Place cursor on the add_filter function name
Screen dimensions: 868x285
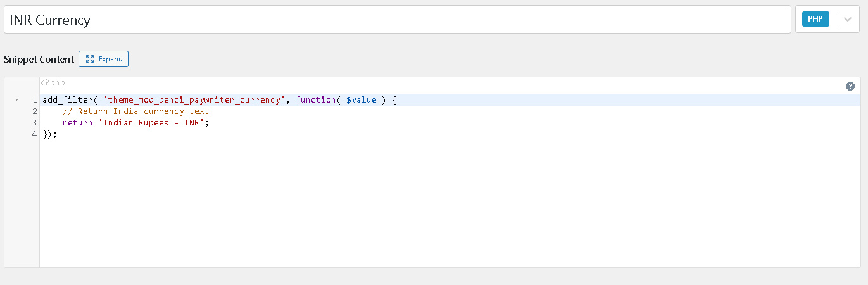(x=67, y=100)
